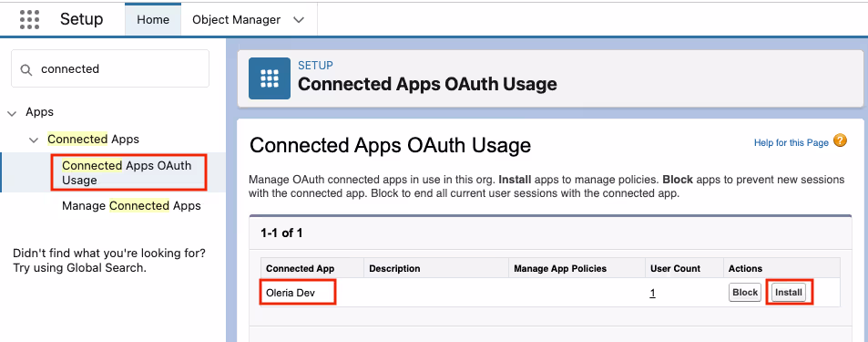The height and width of the screenshot is (342, 868).
Task: Click the search magnifier icon in Quick Find
Action: [x=26, y=69]
